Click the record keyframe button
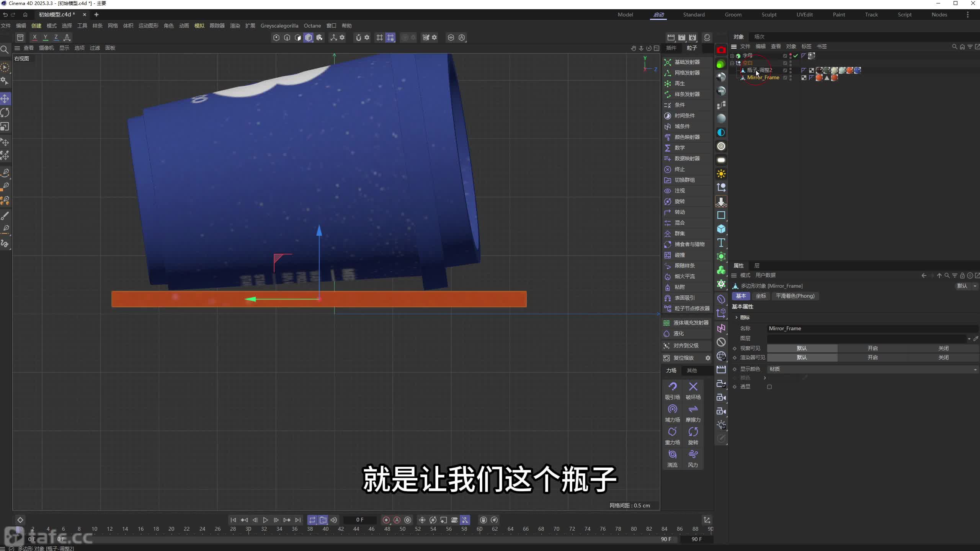The image size is (980, 551). tap(386, 520)
